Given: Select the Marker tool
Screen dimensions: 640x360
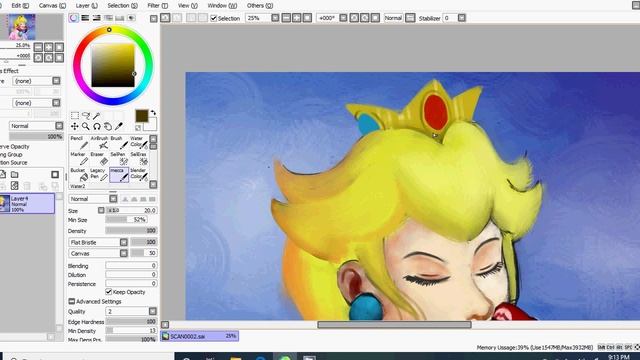Looking at the screenshot, I should 79,159.
